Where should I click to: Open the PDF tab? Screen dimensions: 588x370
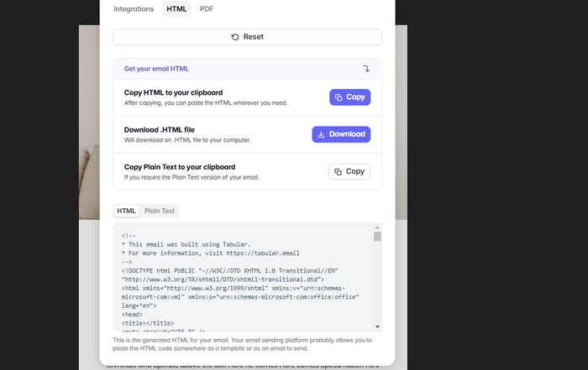pos(207,9)
